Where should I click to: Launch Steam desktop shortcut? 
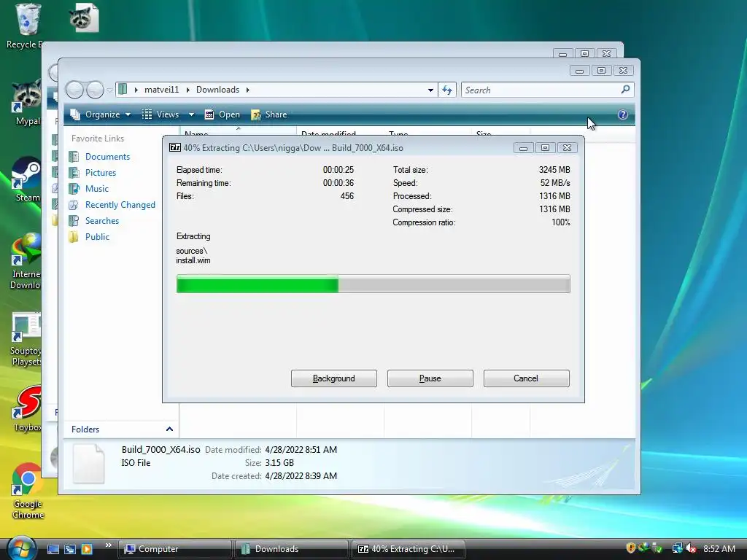(x=26, y=179)
